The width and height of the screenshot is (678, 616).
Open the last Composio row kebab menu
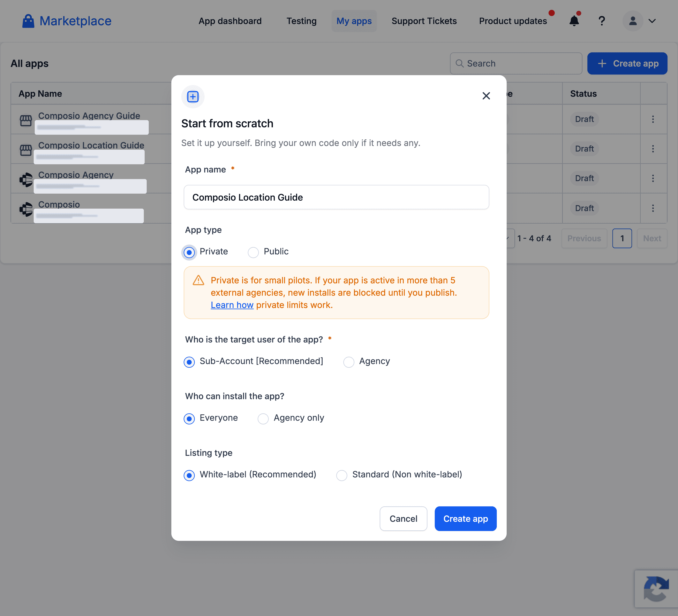pos(653,208)
